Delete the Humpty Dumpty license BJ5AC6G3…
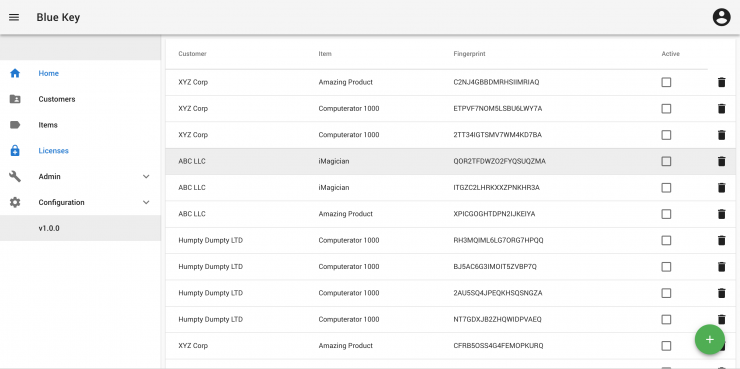Image resolution: width=740 pixels, height=369 pixels. [x=721, y=267]
